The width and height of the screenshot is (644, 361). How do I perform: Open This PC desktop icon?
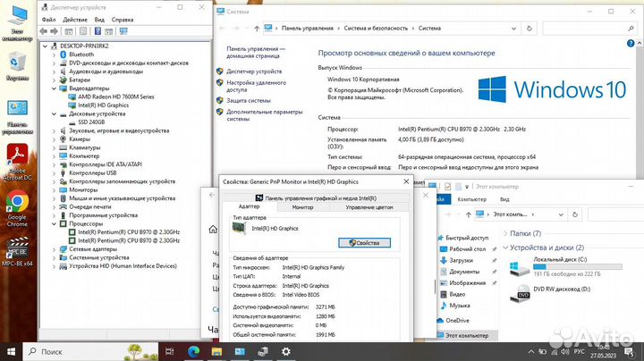pos(17,23)
